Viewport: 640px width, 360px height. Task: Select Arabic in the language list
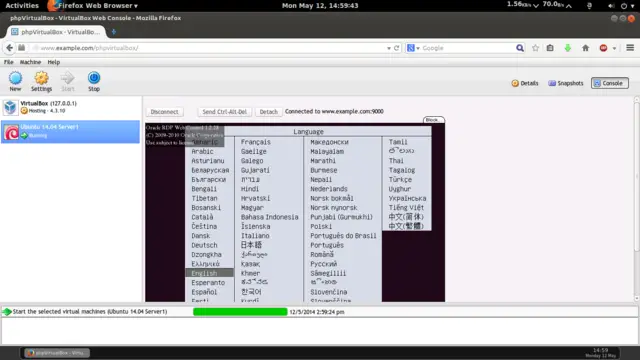(x=202, y=151)
